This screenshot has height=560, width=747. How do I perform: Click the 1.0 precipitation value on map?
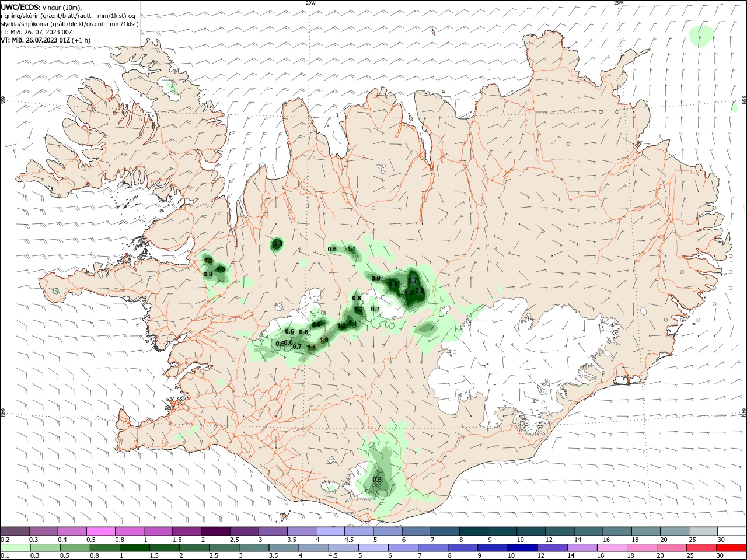pos(324,339)
